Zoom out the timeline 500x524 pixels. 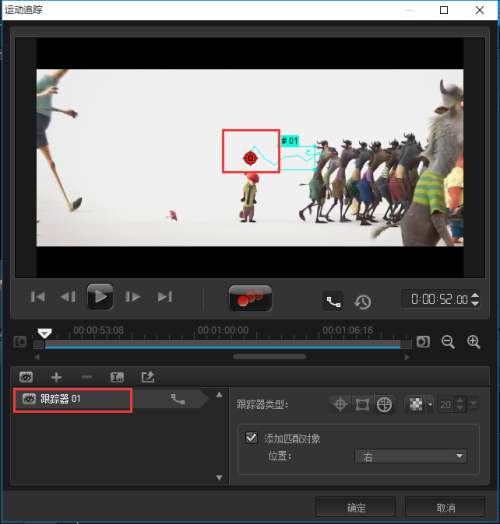(x=448, y=342)
